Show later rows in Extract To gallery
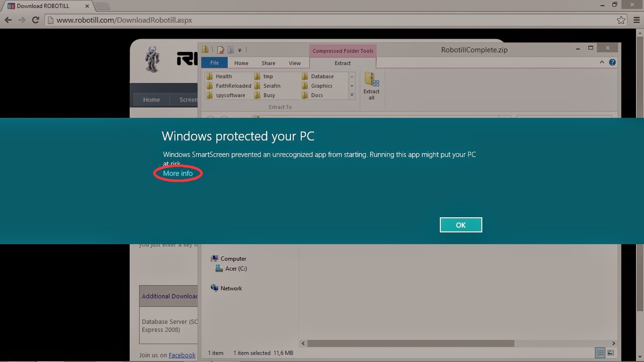Viewport: 644px width, 362px height. point(352,86)
